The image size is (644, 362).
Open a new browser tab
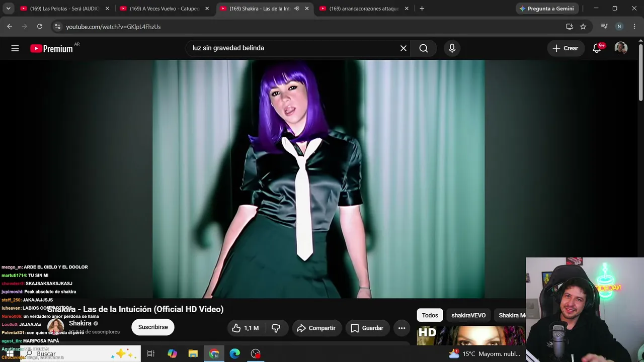[x=422, y=9]
